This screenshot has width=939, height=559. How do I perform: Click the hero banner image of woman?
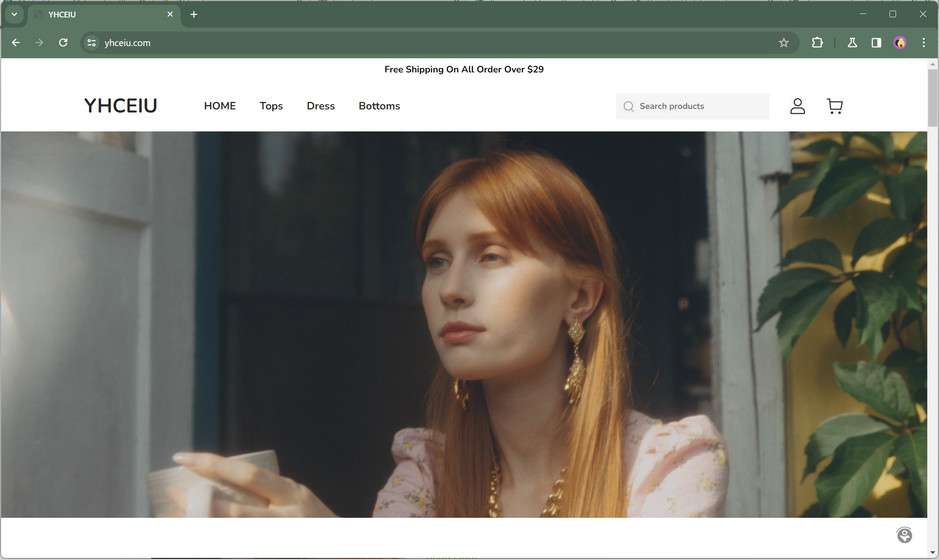point(464,324)
